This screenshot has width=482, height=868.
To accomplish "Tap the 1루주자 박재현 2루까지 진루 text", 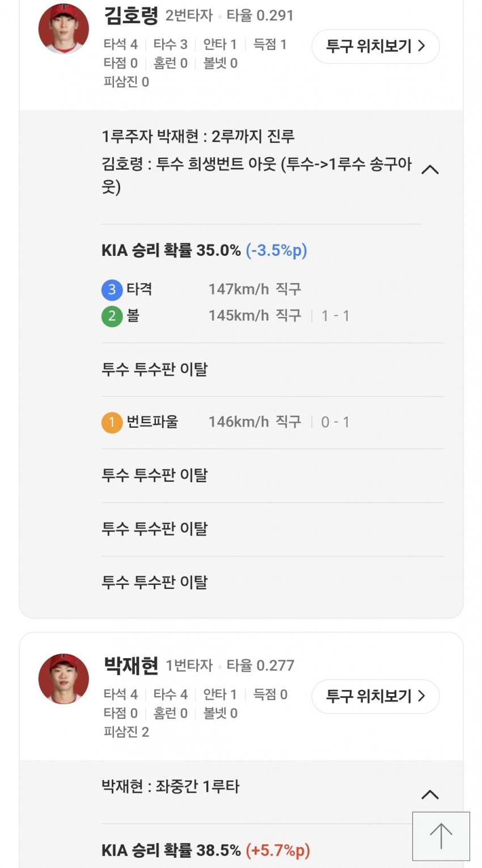I will (198, 137).
